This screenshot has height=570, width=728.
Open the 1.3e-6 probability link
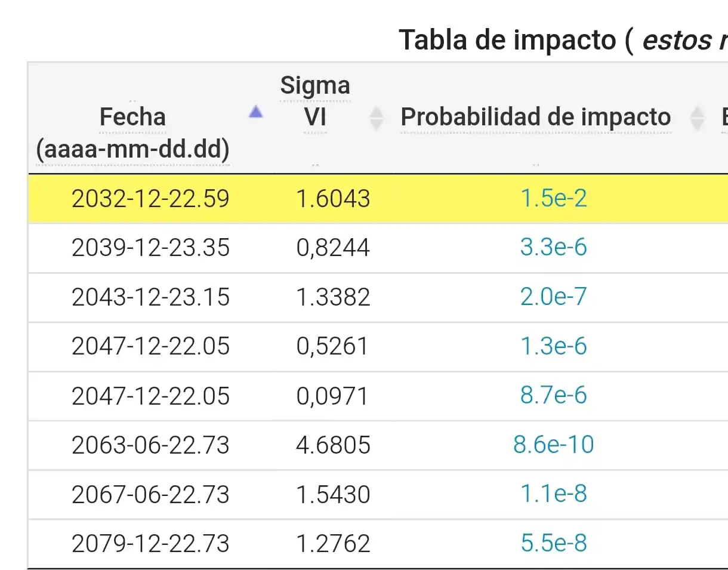(x=554, y=346)
